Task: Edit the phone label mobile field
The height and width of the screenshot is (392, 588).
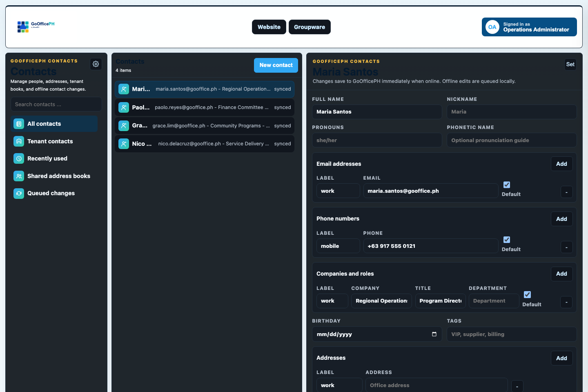Action: [338, 246]
